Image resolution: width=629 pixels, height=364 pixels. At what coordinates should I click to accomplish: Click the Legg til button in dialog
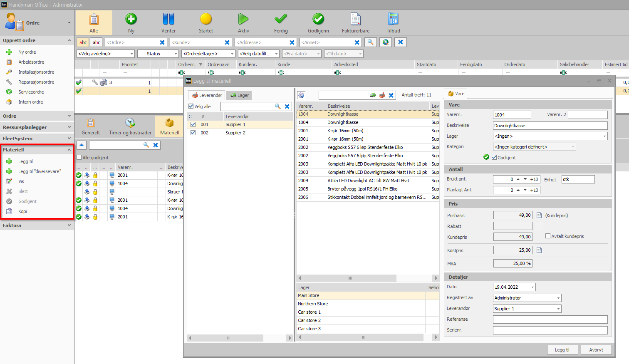click(562, 350)
